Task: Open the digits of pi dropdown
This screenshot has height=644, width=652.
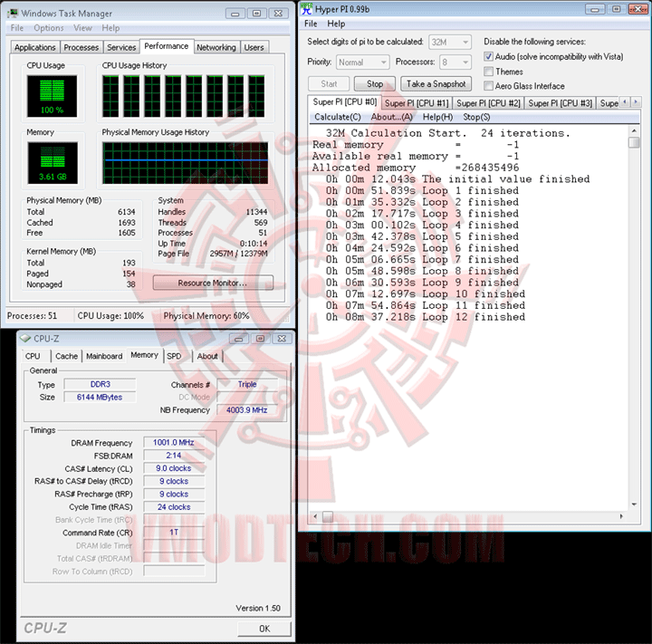Action: click(450, 42)
